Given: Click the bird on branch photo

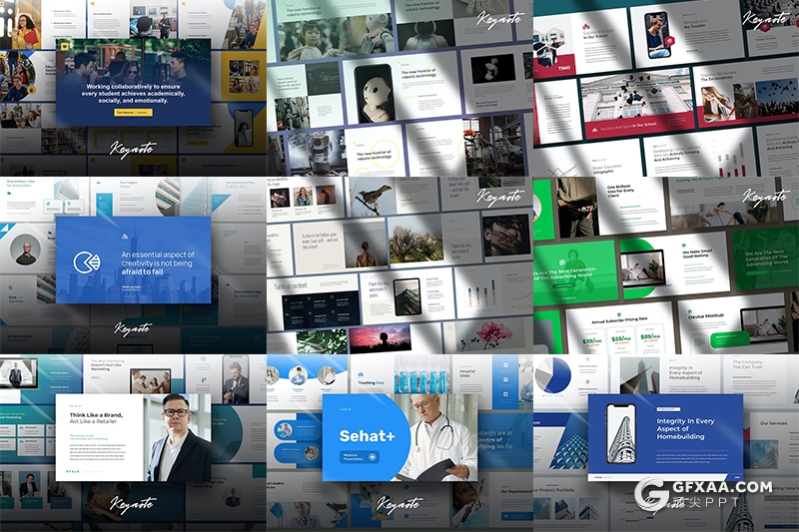Looking at the screenshot, I should [x=371, y=199].
